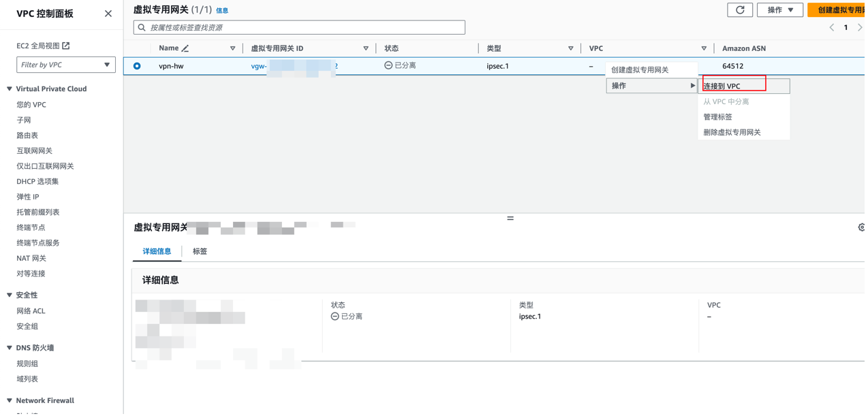Viewport: 868px width, 416px height.
Task: Click the edit pencil icon beside Name
Action: click(x=185, y=48)
